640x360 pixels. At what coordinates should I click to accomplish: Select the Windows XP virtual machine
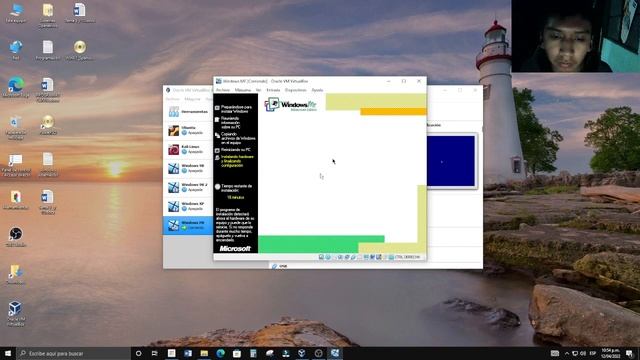188,206
